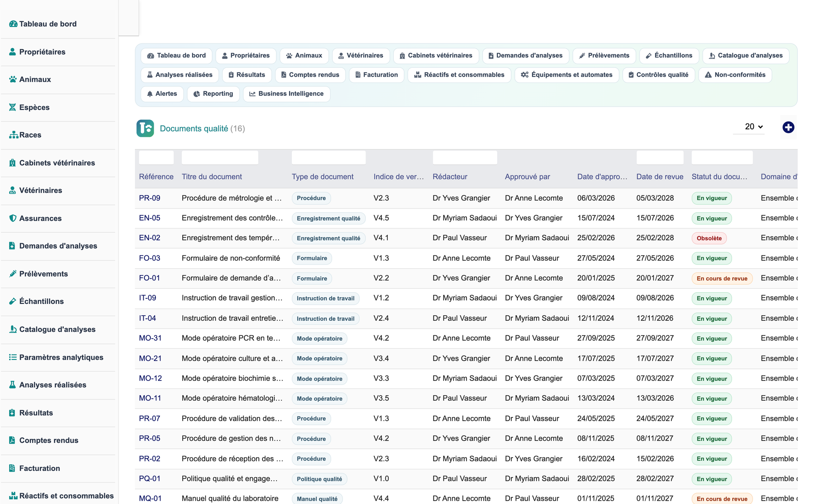Click the sidebar Races hierarchy icon
815x504 pixels.
coord(13,135)
